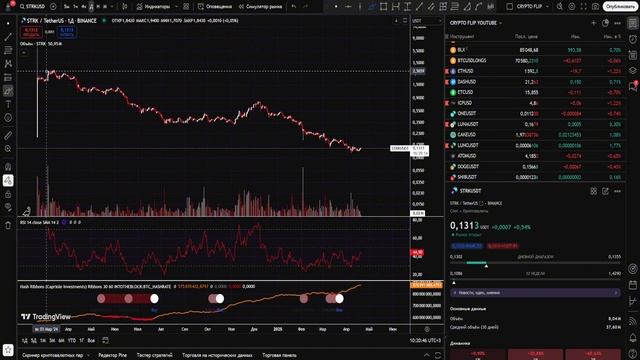Open notifications bell icon in right sidebar
The height and width of the screenshot is (360, 640).
coord(633,338)
